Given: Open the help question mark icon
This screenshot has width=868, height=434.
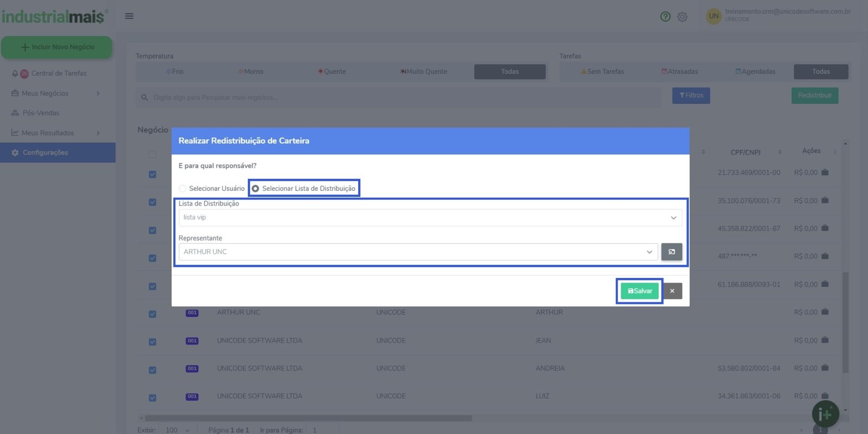Looking at the screenshot, I should click(665, 17).
